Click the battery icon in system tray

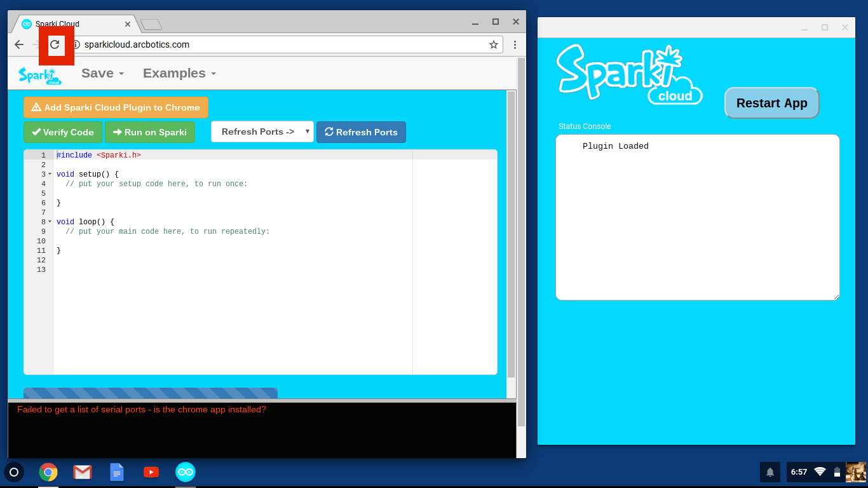coord(837,472)
